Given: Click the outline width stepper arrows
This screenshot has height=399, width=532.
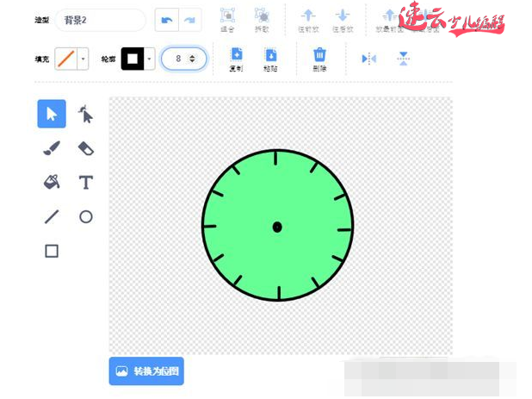Looking at the screenshot, I should coord(193,59).
